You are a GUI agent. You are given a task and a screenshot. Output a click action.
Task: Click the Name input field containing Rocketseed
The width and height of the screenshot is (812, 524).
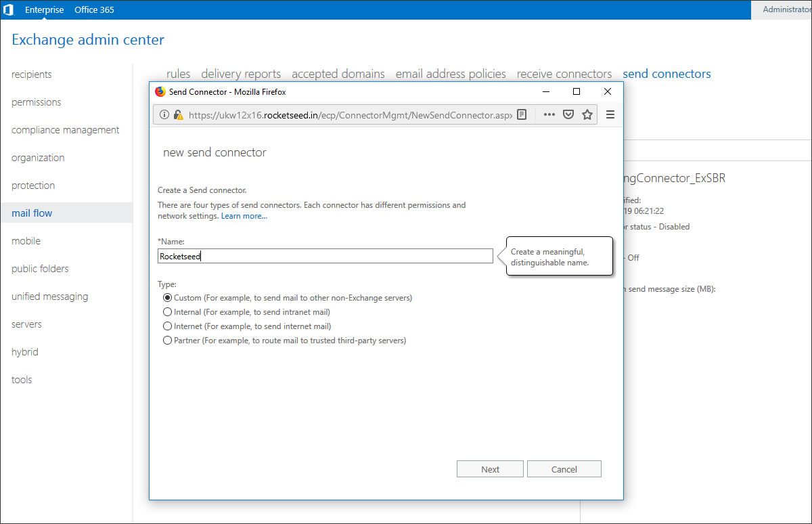pos(325,256)
